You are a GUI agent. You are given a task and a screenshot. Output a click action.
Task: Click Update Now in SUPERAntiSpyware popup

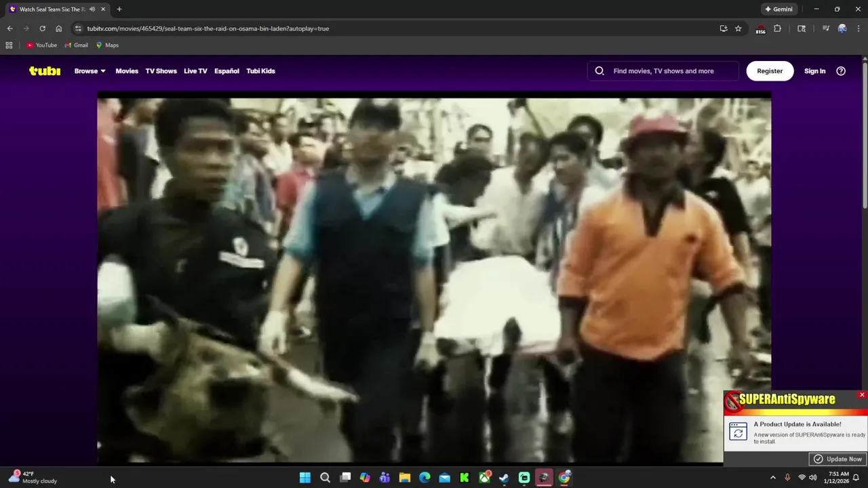click(838, 459)
